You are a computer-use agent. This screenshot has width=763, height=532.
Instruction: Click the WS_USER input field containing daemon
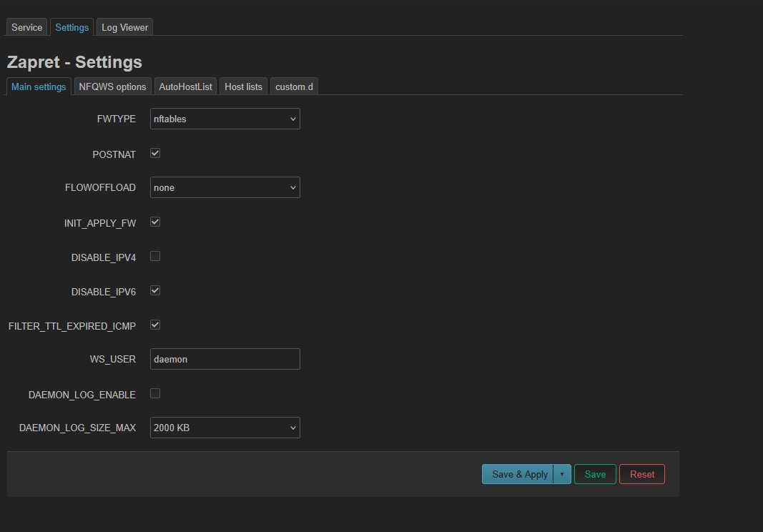[x=225, y=359]
